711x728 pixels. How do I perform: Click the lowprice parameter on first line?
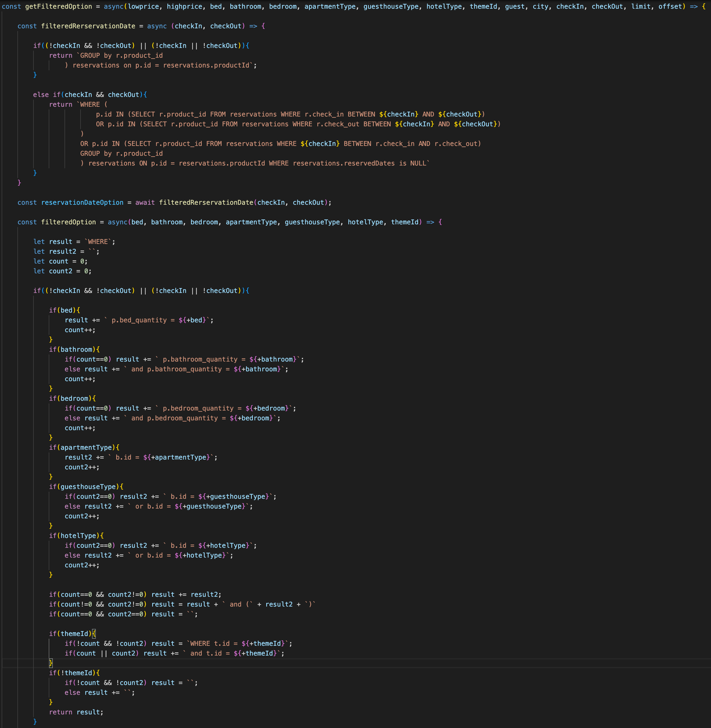(143, 6)
